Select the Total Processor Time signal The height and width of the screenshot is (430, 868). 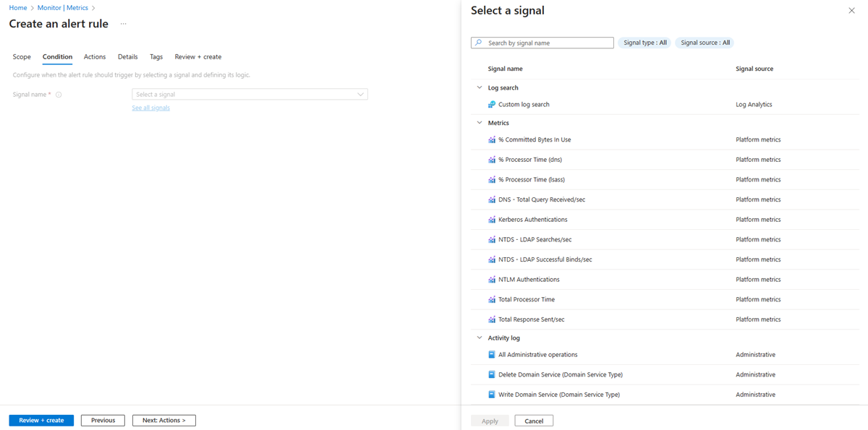527,299
